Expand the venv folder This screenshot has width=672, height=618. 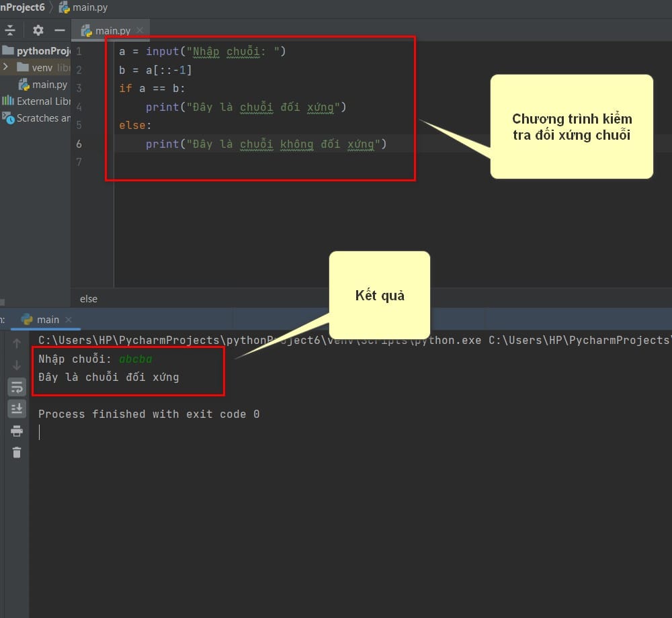point(5,67)
